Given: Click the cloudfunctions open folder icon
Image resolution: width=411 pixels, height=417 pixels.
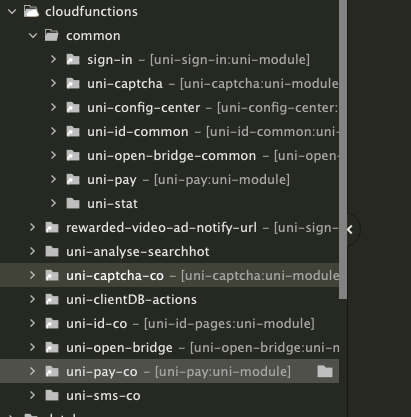Looking at the screenshot, I should click(31, 12).
